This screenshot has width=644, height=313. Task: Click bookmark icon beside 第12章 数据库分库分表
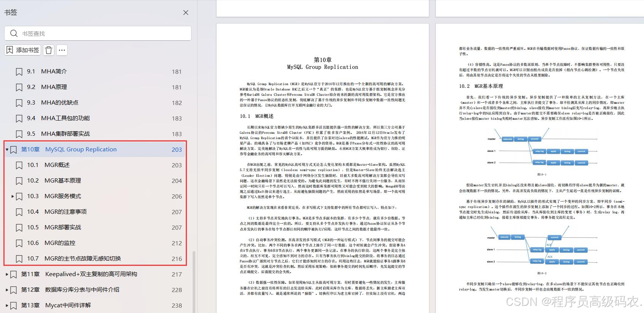(x=13, y=290)
